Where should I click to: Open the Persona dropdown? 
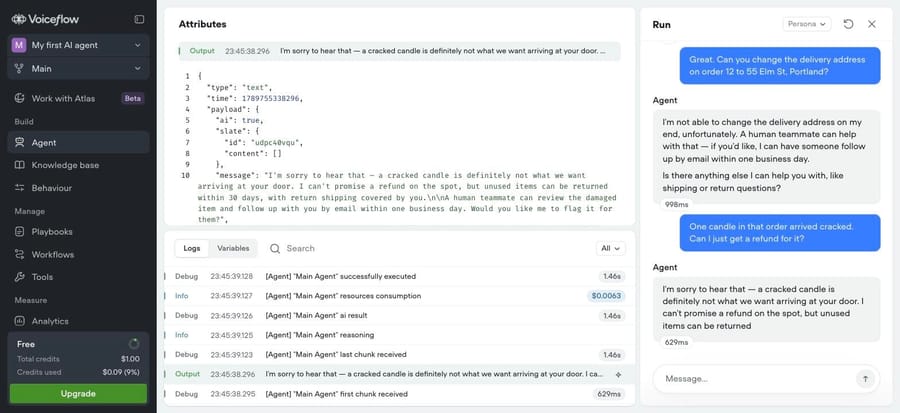click(806, 24)
